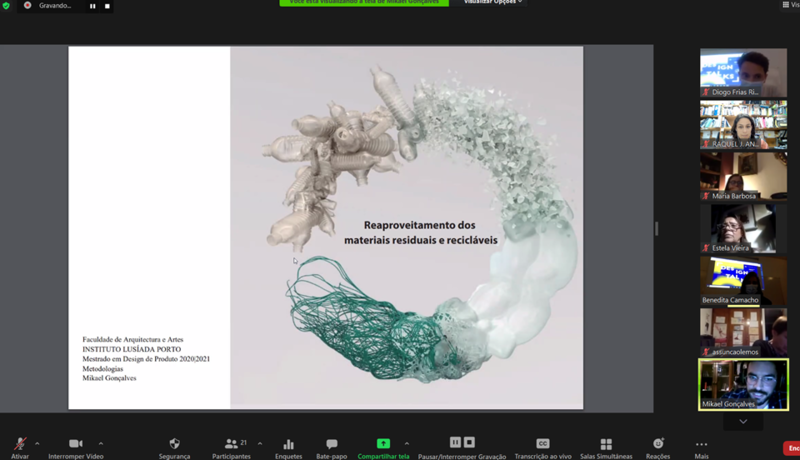This screenshot has height=460, width=800.
Task: Stop recording at top-left indicator
Action: (107, 6)
